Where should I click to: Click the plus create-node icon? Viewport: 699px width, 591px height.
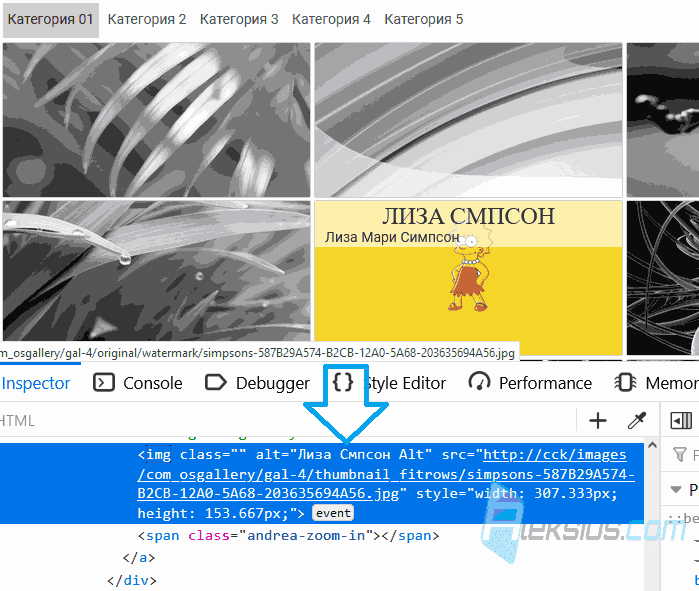point(598,420)
